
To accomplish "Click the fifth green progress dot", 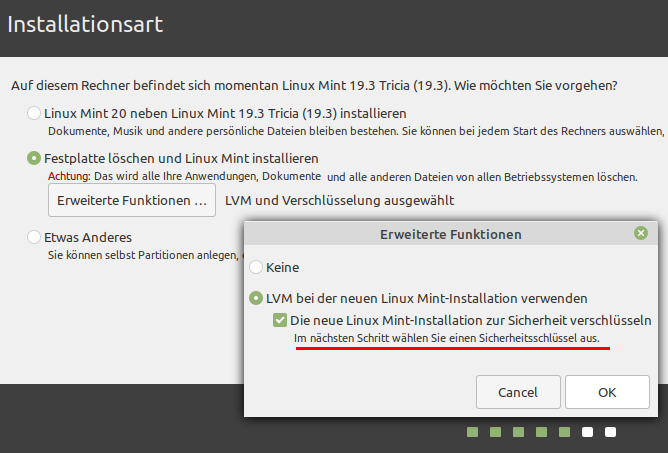I will [x=564, y=432].
